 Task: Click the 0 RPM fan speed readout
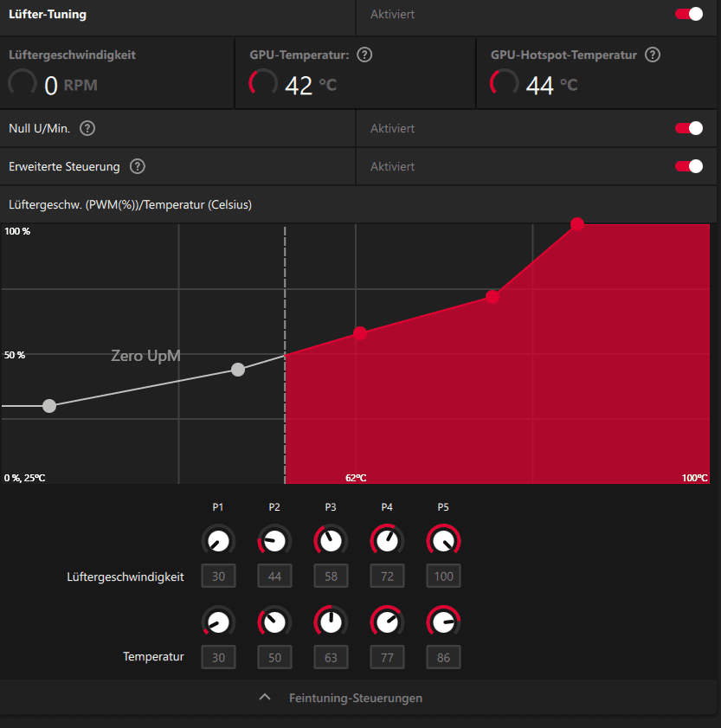click(71, 86)
